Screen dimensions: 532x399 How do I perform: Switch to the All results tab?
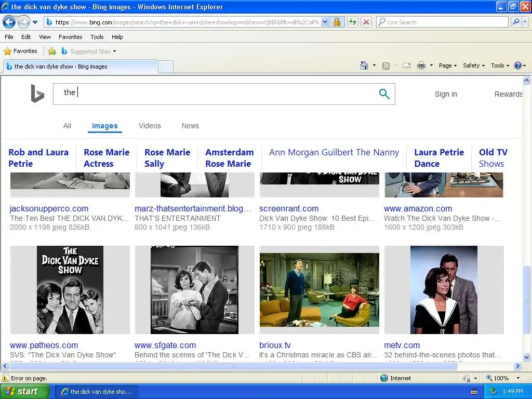pos(67,126)
